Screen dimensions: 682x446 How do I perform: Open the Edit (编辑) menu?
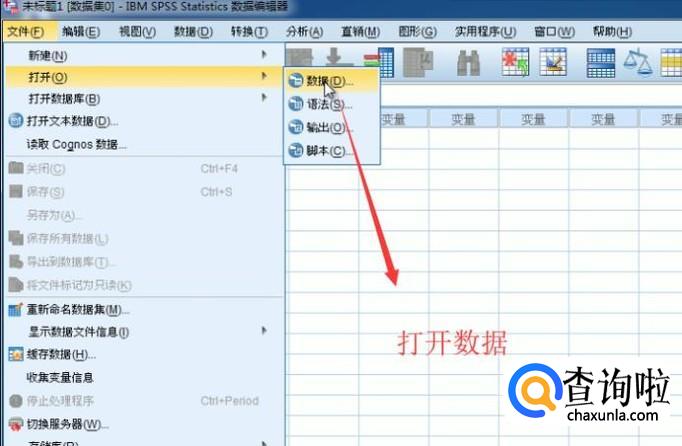(81, 32)
